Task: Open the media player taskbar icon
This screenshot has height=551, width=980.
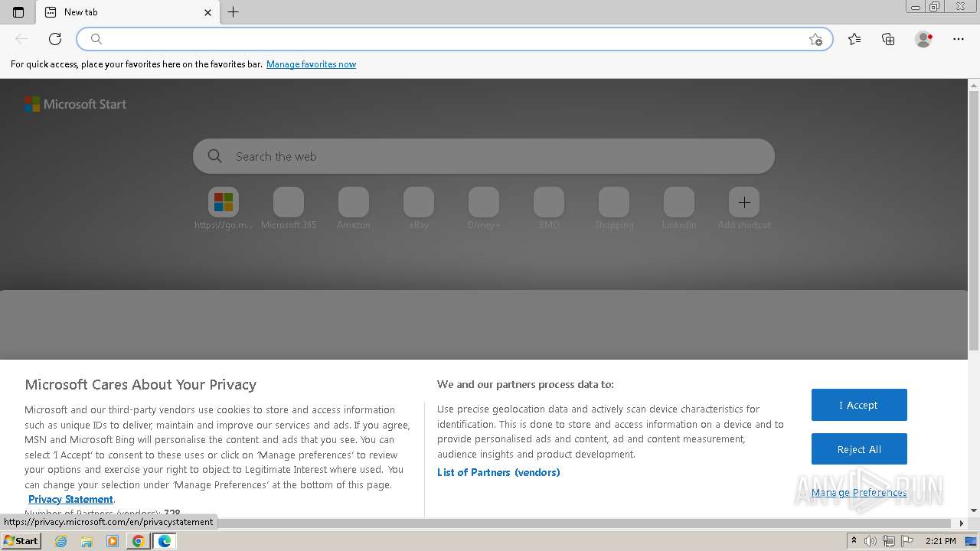Action: tap(113, 541)
